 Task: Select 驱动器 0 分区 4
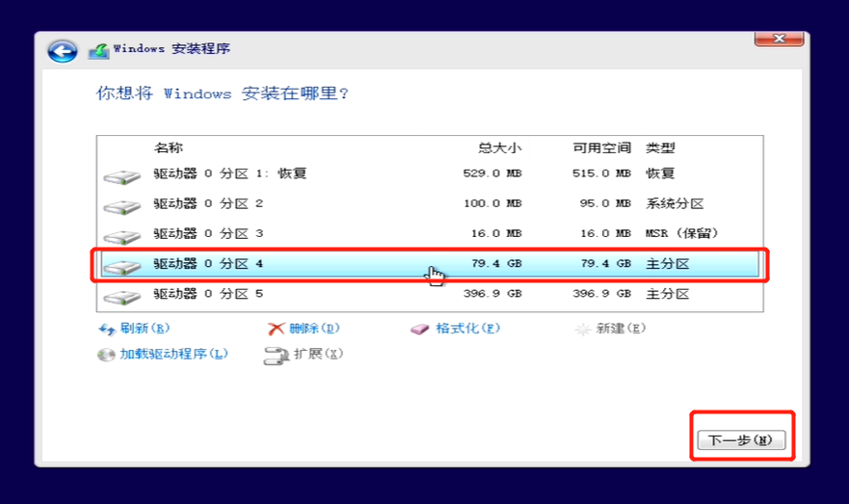click(430, 264)
